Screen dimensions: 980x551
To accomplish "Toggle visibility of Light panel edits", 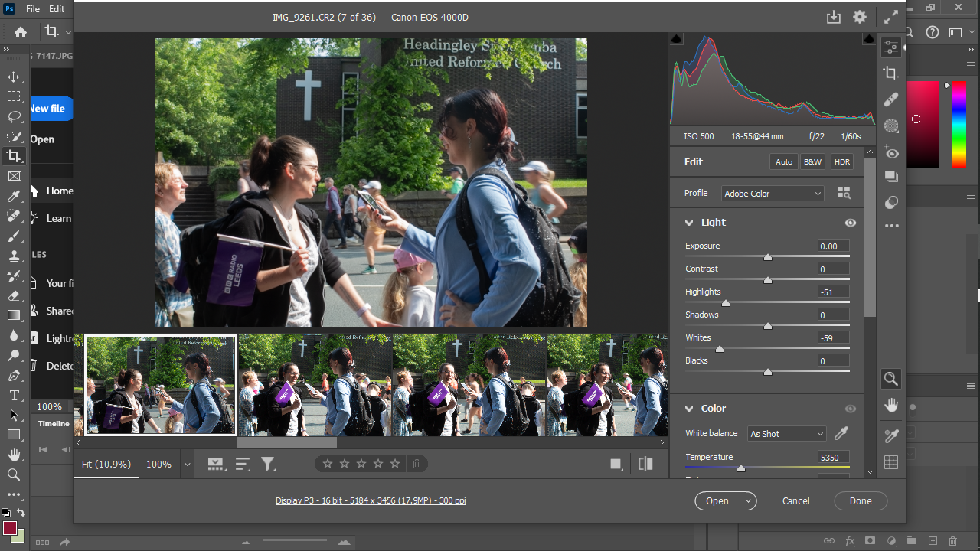I will point(850,223).
